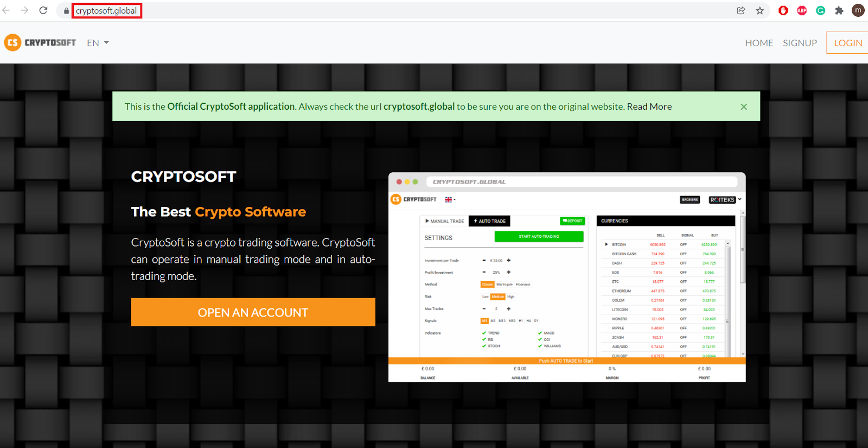Screen dimensions: 868x448
Task: Reload the cryptosoft.global page
Action: (x=43, y=10)
